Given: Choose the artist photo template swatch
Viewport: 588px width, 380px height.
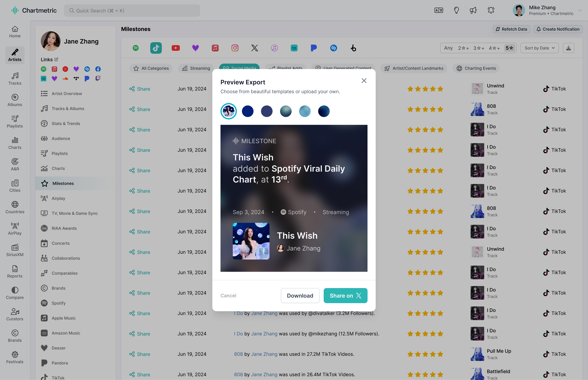Looking at the screenshot, I should pyautogui.click(x=229, y=111).
